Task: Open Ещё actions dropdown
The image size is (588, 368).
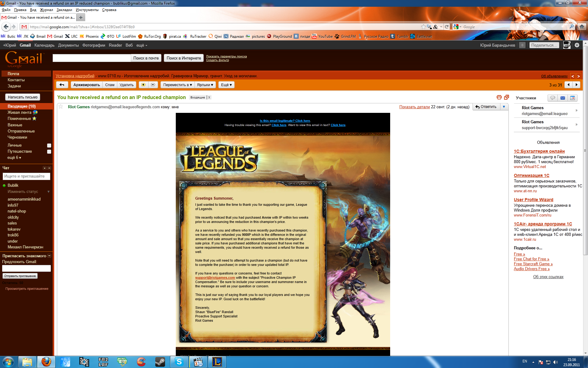Action: tap(226, 85)
